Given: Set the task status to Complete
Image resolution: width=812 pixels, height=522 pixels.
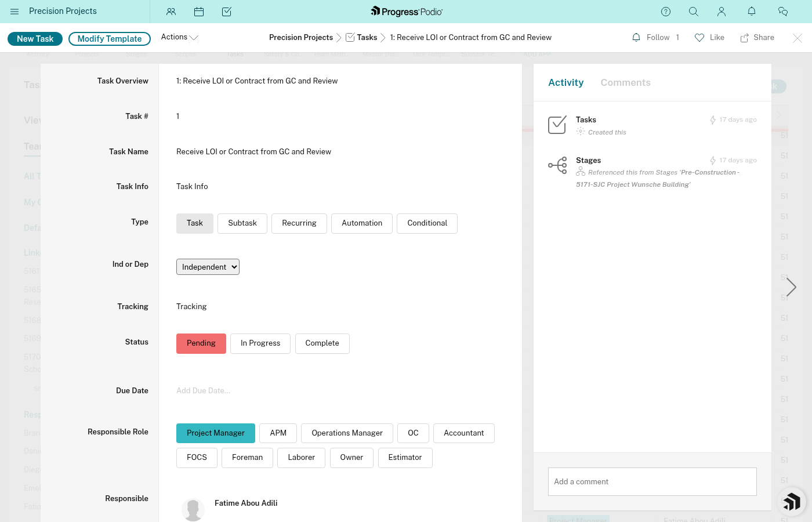Looking at the screenshot, I should [322, 343].
